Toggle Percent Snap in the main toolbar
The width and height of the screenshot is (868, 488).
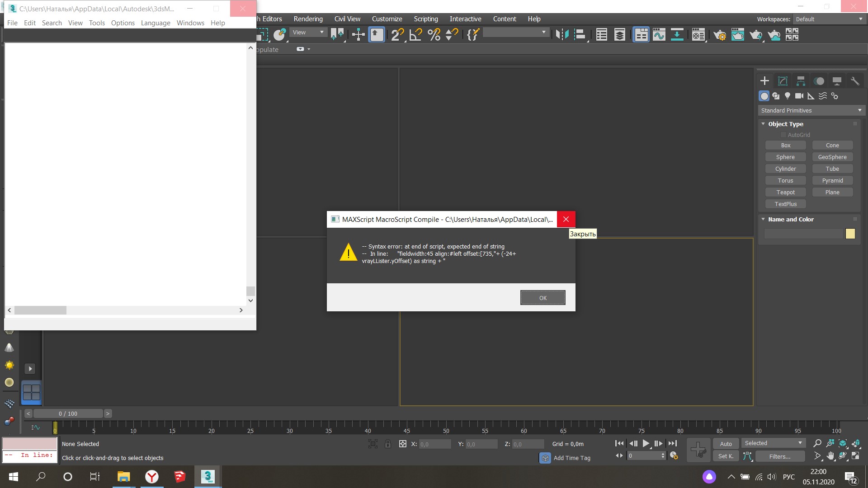pyautogui.click(x=434, y=35)
